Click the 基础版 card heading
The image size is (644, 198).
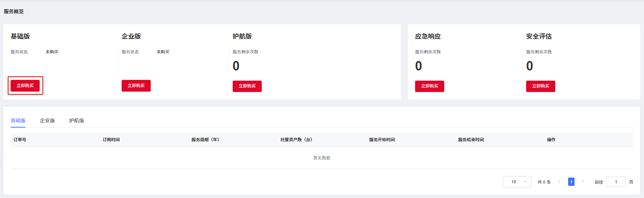coord(20,36)
